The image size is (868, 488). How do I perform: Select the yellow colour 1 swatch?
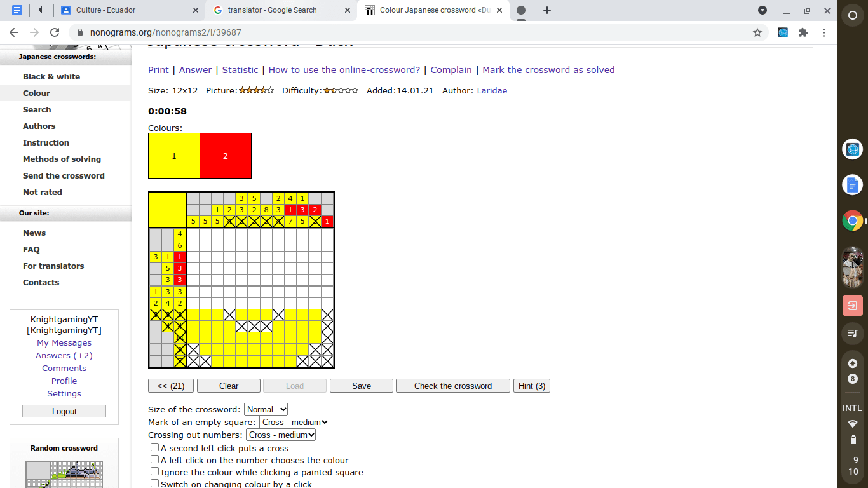tap(173, 155)
